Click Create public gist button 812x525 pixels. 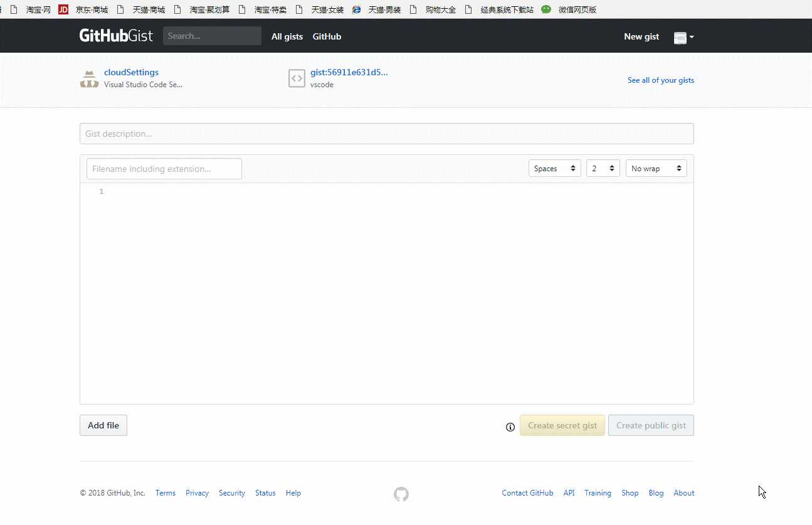(651, 425)
